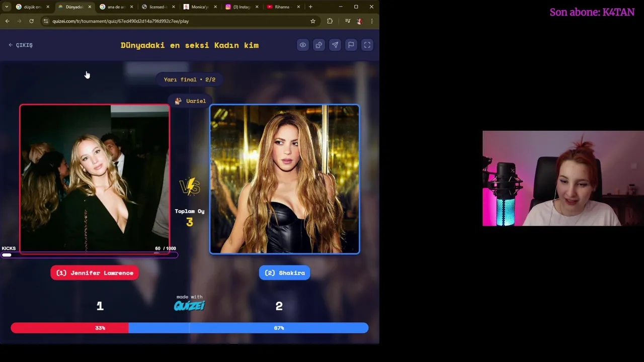Open a new browser tab
Viewport: 644px width, 362px height.
pos(310,7)
